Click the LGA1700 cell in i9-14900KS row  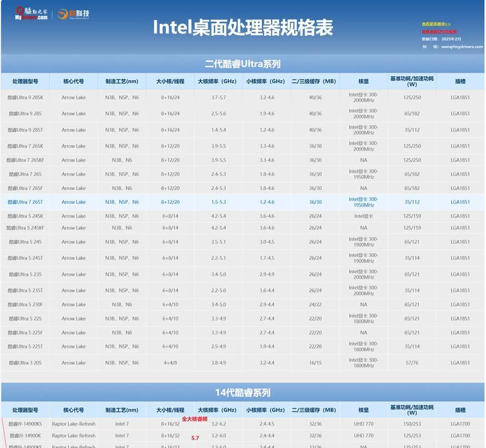pos(460,424)
